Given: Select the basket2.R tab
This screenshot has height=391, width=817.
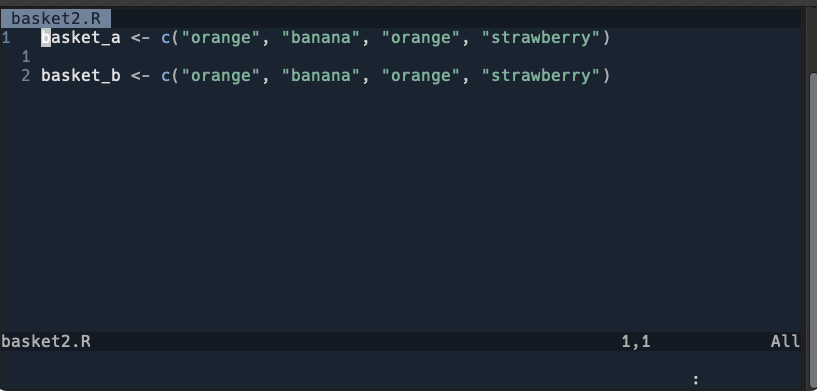Looking at the screenshot, I should 56,19.
